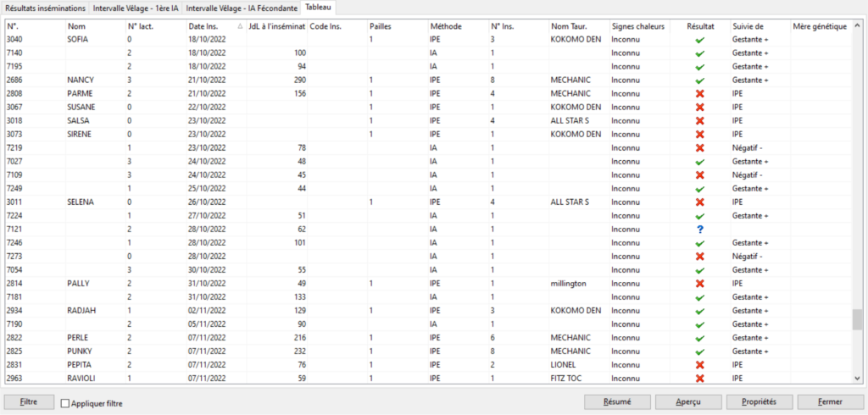
Task: Click the scrollbar down arrow
Action: click(857, 378)
